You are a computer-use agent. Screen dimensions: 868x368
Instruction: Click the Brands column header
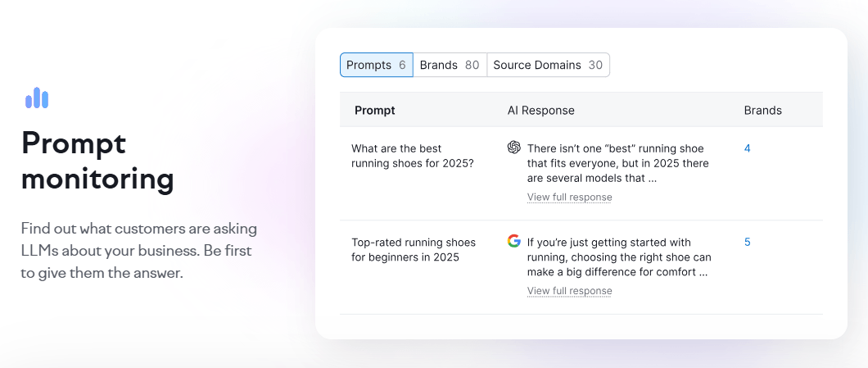(x=763, y=111)
